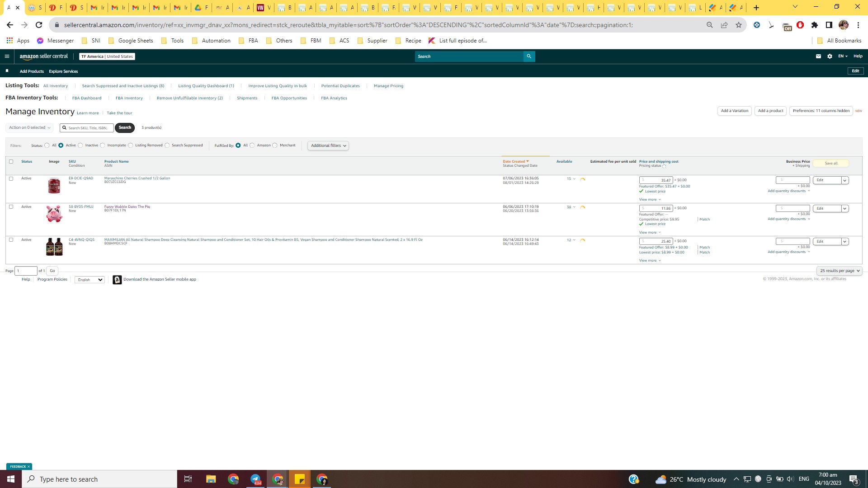Choose the Listing Removed radio button
The height and width of the screenshot is (488, 868).
pos(131,145)
